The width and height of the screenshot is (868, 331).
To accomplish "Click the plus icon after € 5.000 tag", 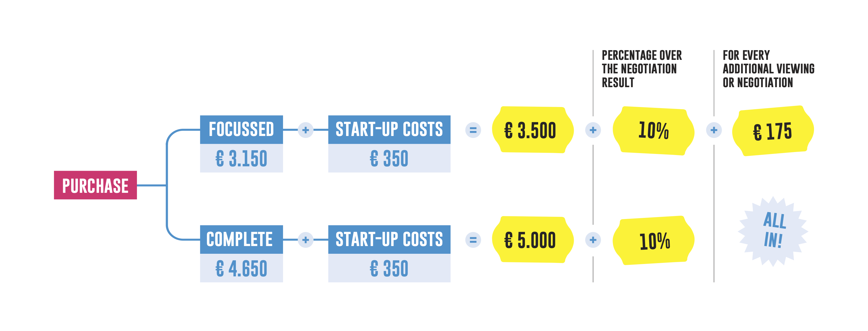I will pyautogui.click(x=593, y=240).
